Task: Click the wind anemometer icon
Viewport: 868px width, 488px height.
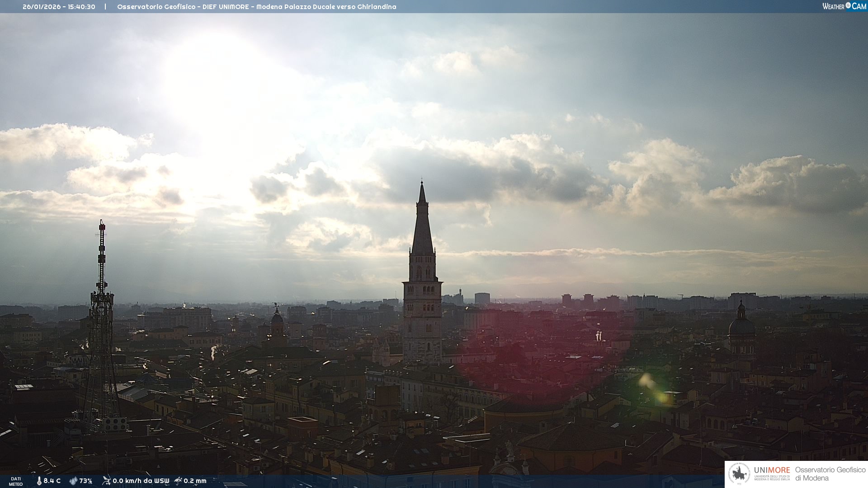Action: coord(106,481)
